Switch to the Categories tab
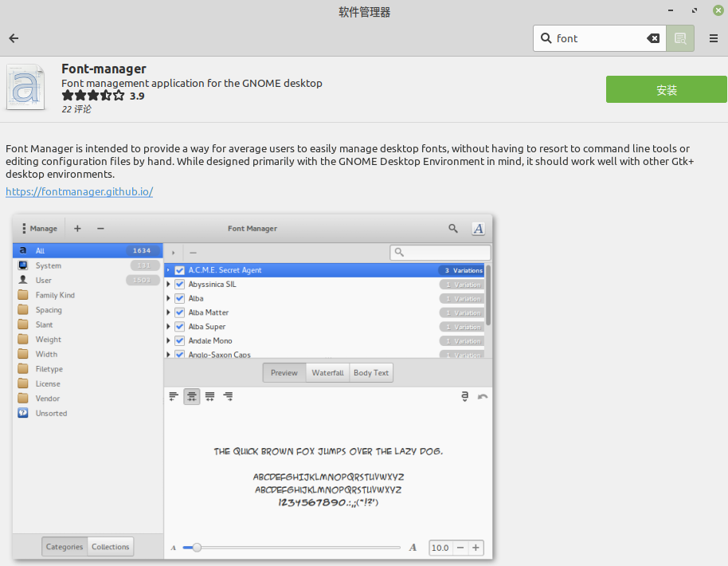The width and height of the screenshot is (728, 566). [x=64, y=547]
